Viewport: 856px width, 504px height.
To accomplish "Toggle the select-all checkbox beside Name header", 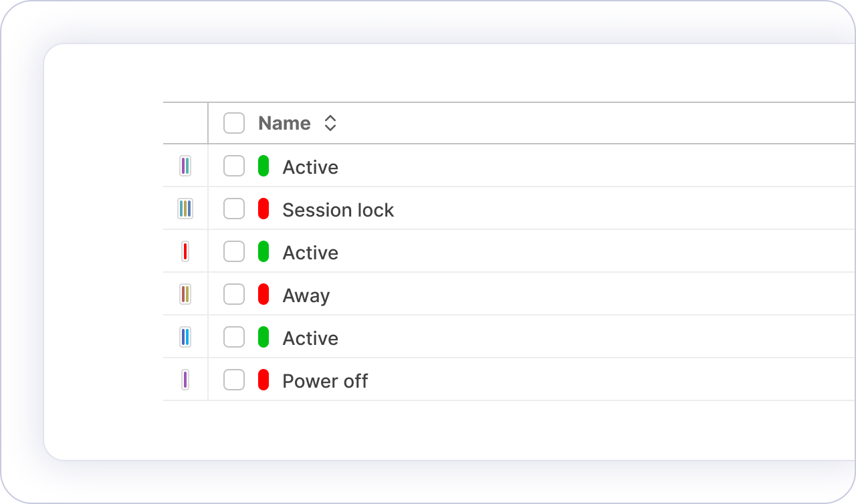I will [234, 123].
